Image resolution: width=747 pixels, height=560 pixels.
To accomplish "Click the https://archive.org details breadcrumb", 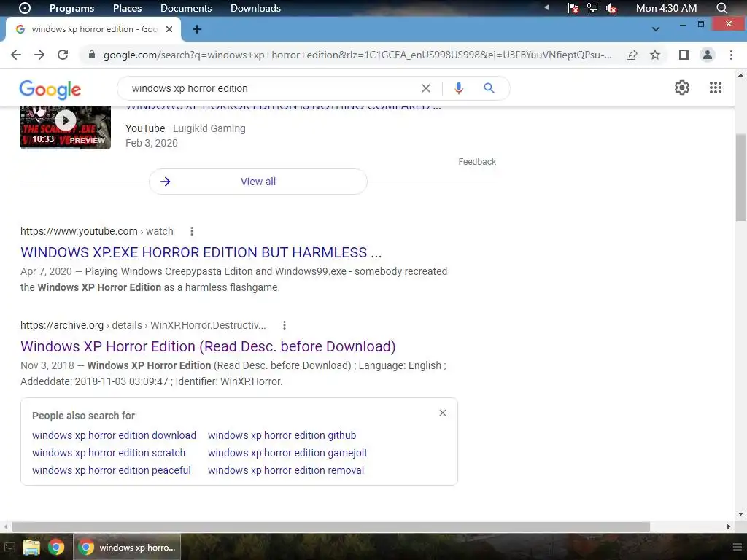I will click(x=143, y=325).
